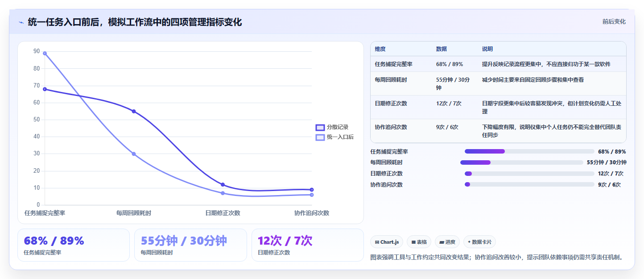The image size is (644, 279).
Task: Click the 0 tick on the y-axis
Action: [38, 205]
